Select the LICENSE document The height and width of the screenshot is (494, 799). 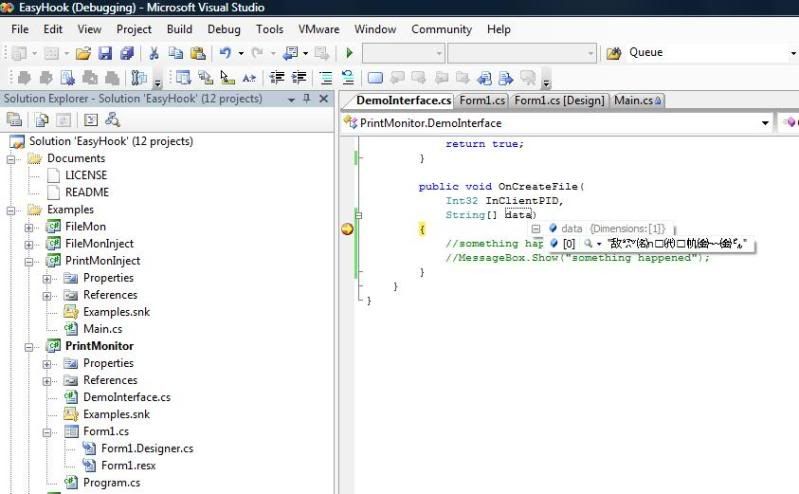(x=86, y=175)
